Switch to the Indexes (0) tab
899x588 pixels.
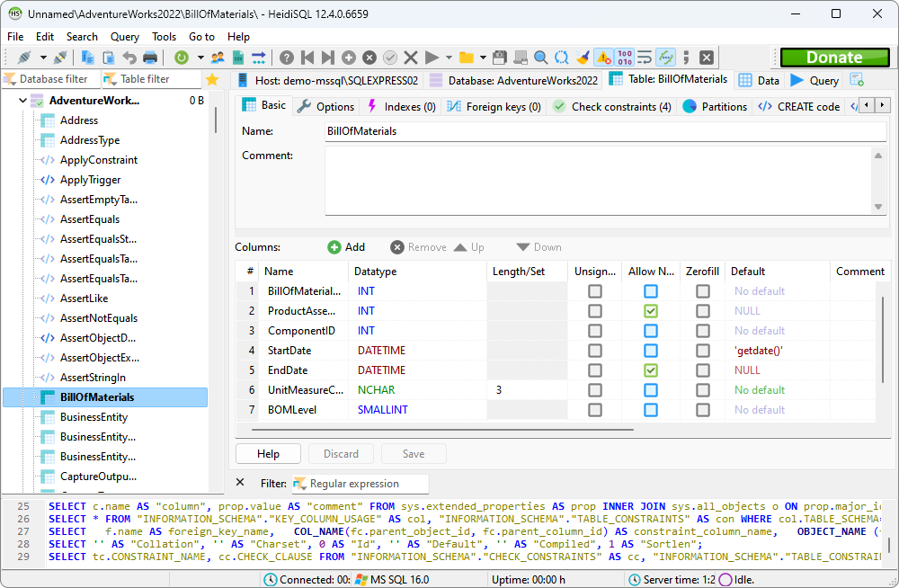[x=401, y=107]
